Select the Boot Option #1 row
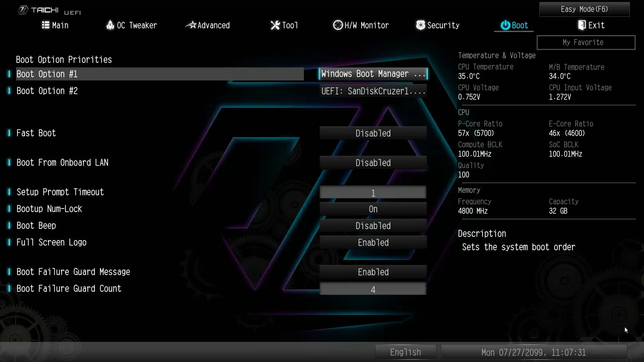This screenshot has width=644, height=362. pos(160,74)
